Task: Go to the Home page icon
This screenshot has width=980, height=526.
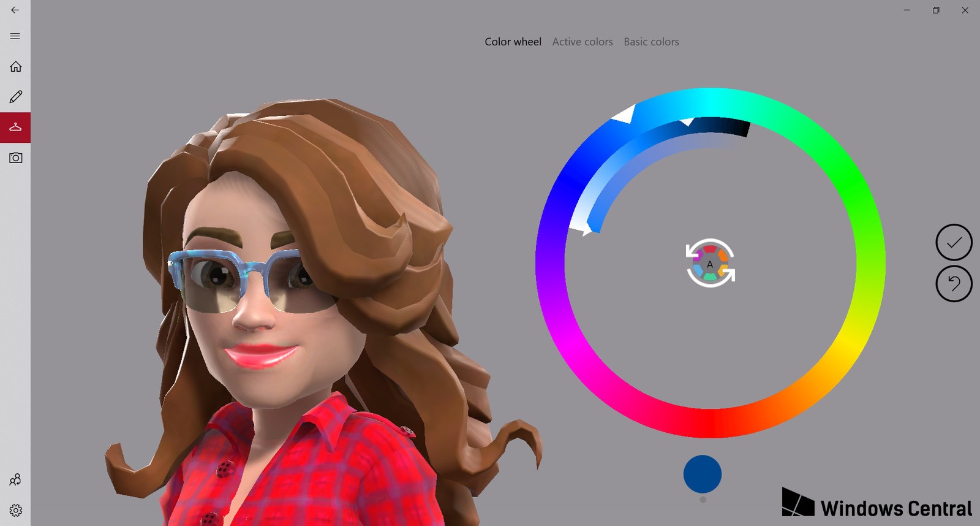Action: [15, 66]
